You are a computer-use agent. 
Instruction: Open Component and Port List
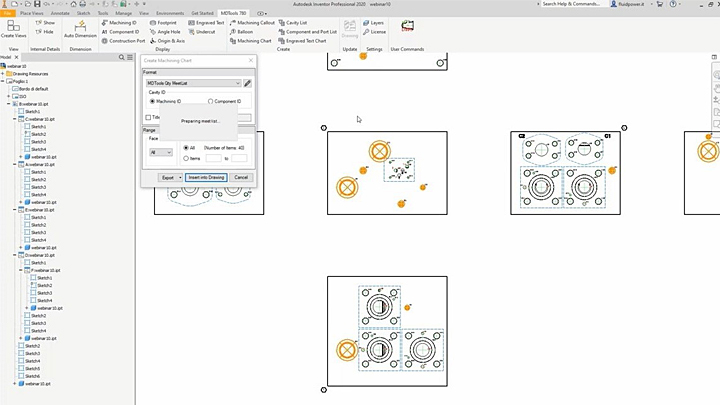308,32
